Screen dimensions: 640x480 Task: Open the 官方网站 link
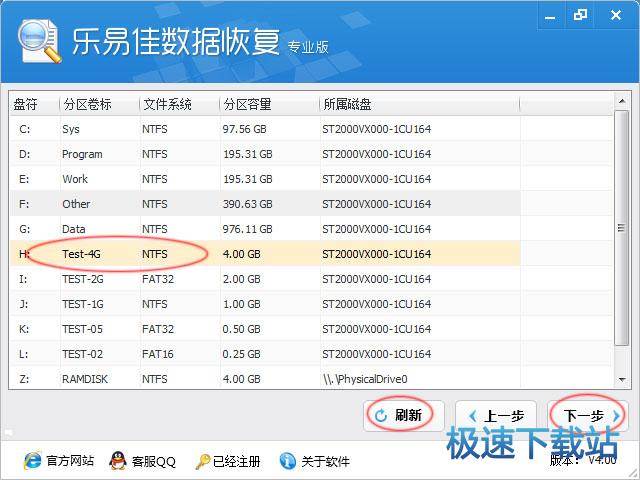[70, 461]
